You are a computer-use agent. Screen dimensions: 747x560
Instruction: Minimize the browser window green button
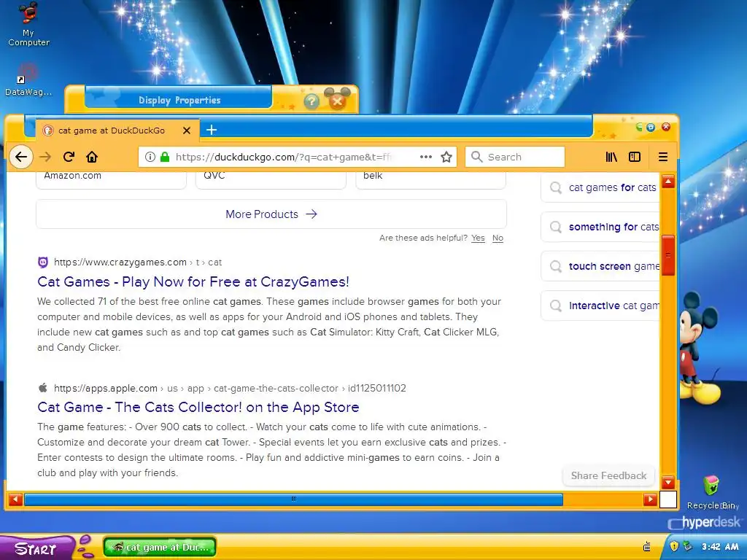[639, 127]
